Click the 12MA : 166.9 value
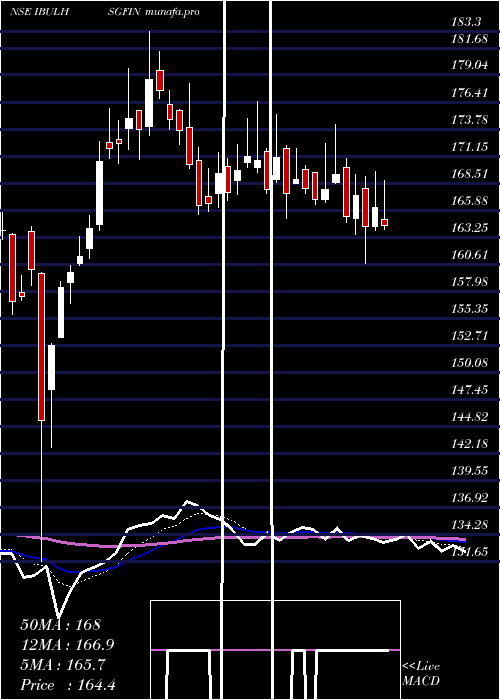This screenshot has width=500, height=700. point(67,645)
